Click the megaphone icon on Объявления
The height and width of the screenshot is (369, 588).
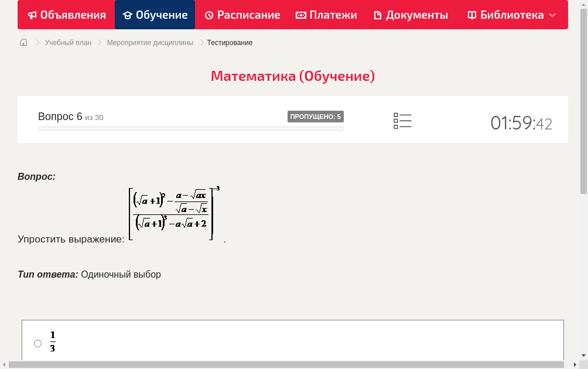32,15
